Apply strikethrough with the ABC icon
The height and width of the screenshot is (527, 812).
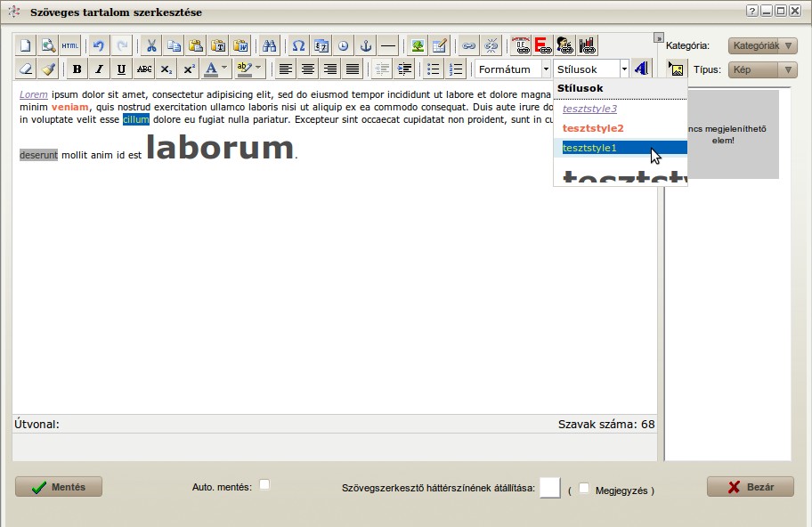coord(144,69)
